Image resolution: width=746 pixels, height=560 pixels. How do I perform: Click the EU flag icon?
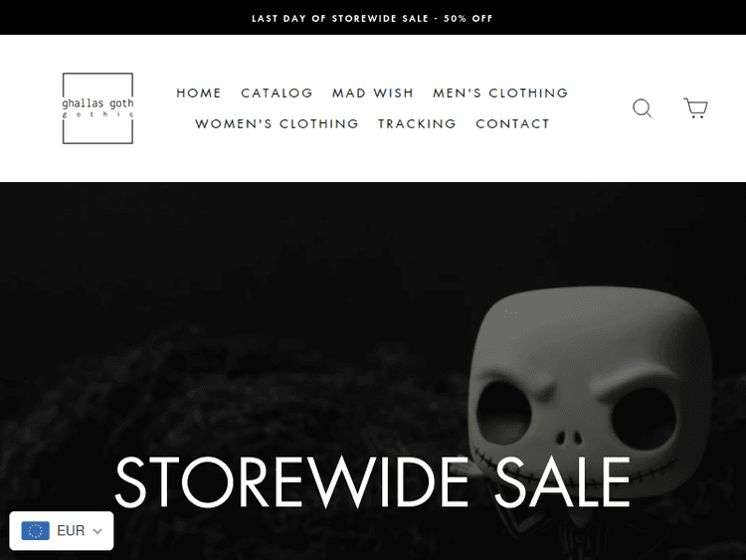tap(35, 530)
